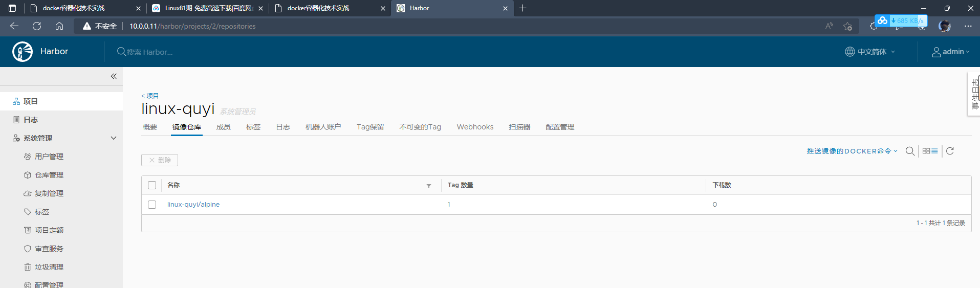This screenshot has height=288, width=980.
Task: Open 仓库管理 in sidebar
Action: tap(49, 175)
